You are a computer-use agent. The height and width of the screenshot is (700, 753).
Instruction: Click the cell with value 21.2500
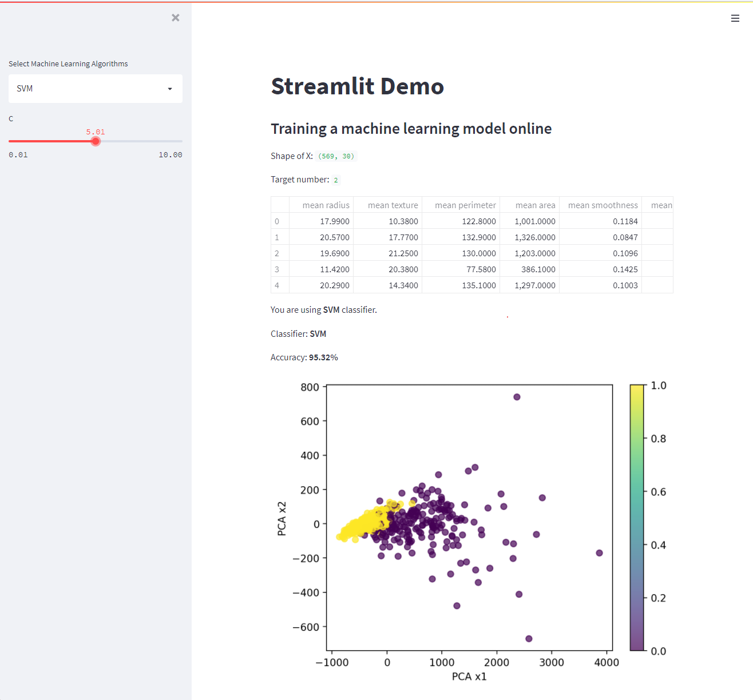coord(388,253)
